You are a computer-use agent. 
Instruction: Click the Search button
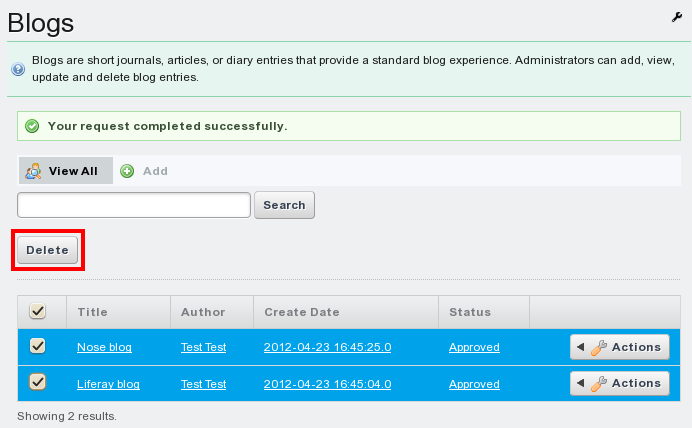click(x=285, y=205)
